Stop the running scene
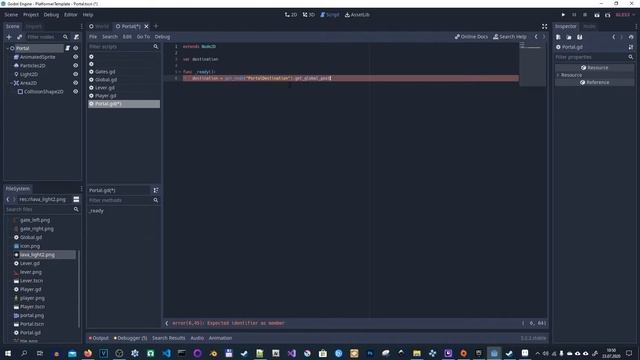Image resolution: width=640 pixels, height=360 pixels. (585, 15)
